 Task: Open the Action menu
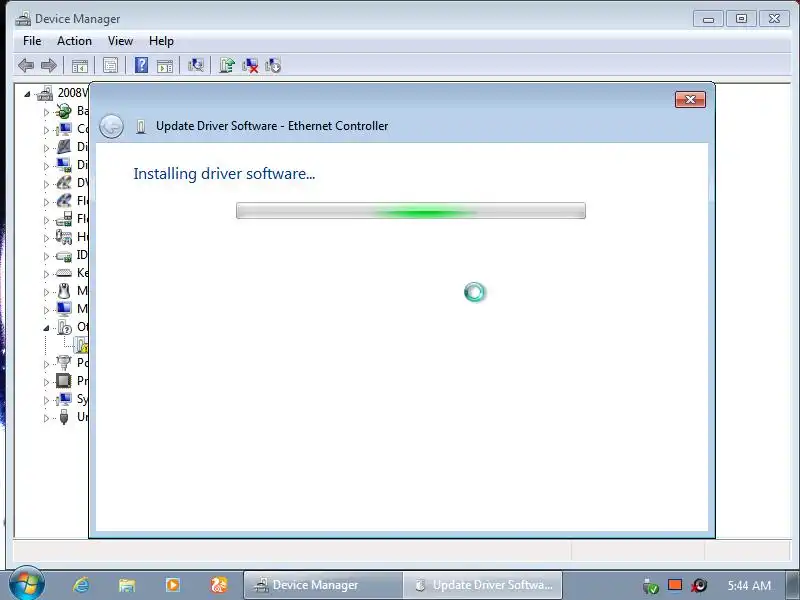tap(74, 41)
